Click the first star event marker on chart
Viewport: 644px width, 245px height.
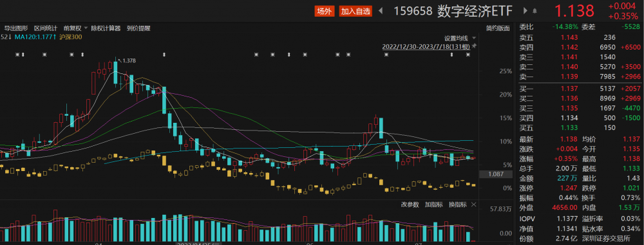17,55
